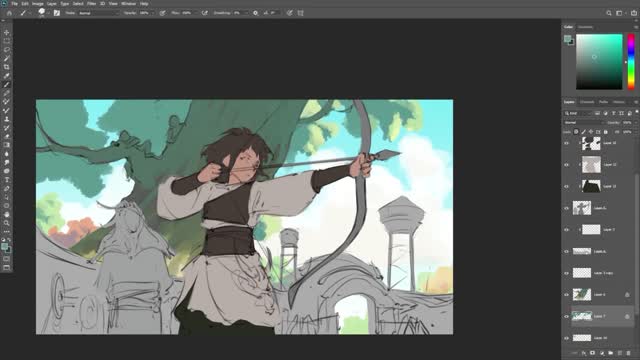Viewport: 640px width, 360px height.
Task: Open the brush settings panel icon
Action: click(x=57, y=13)
